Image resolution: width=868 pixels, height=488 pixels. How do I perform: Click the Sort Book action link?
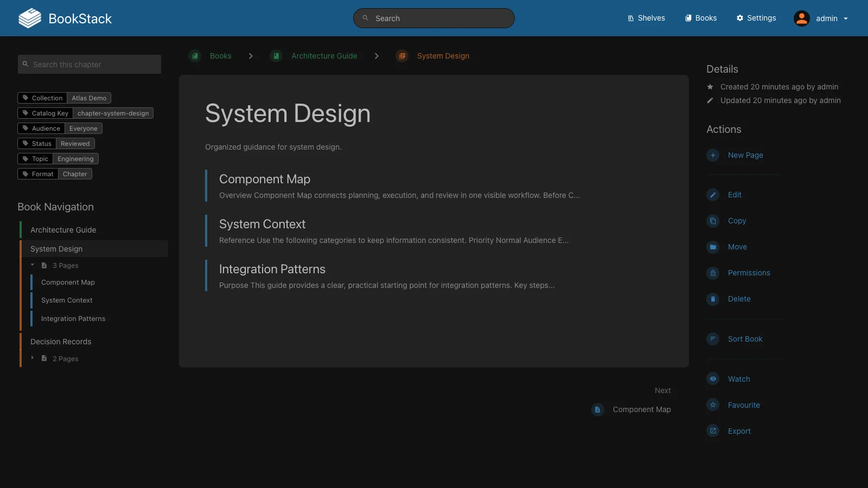[x=745, y=339]
